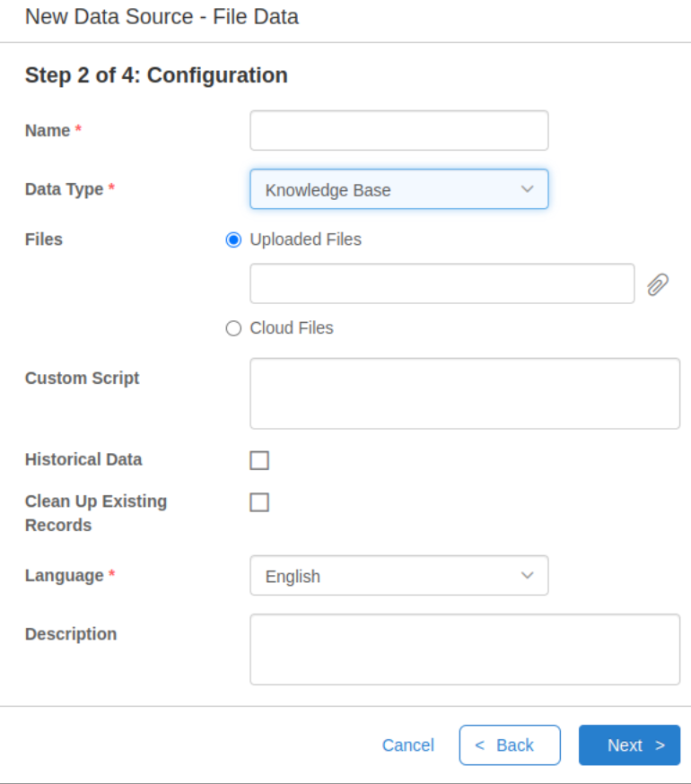Viewport: 691px width, 784px height.
Task: Click the chevron arrow in Language field
Action: tap(528, 576)
